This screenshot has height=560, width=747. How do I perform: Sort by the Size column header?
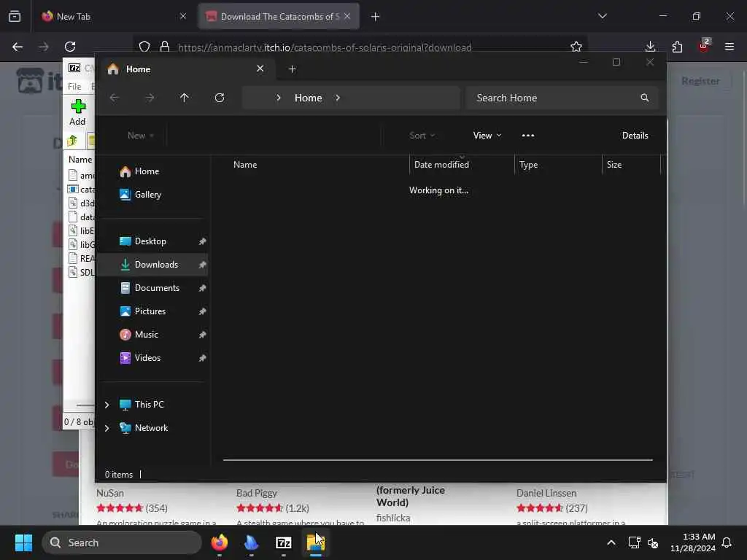tap(614, 165)
